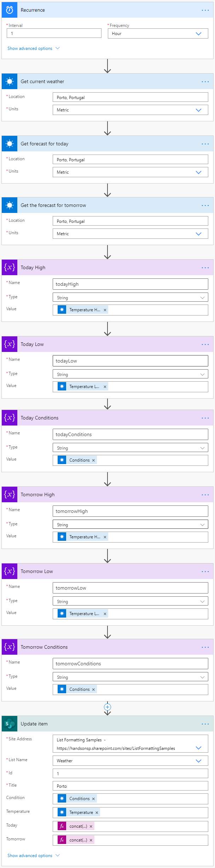The height and width of the screenshot is (868, 215).
Task: Click the Recurrence clock icon
Action: coord(10,10)
